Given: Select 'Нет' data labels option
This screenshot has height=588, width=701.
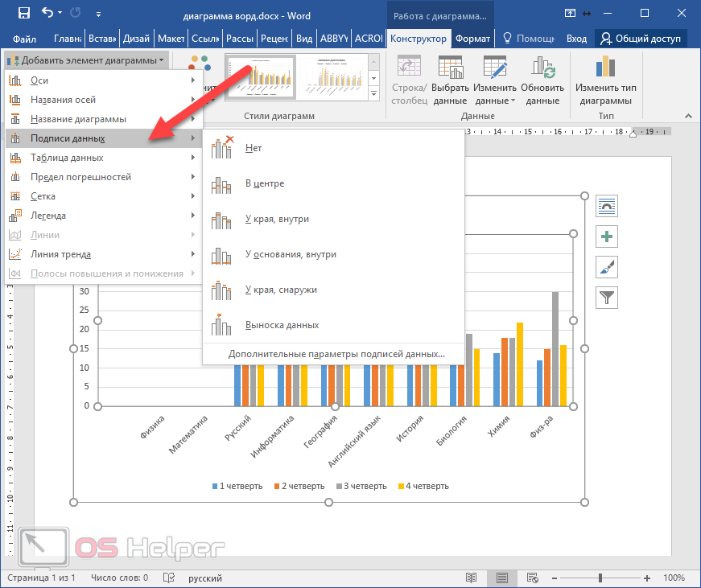Looking at the screenshot, I should tap(254, 148).
